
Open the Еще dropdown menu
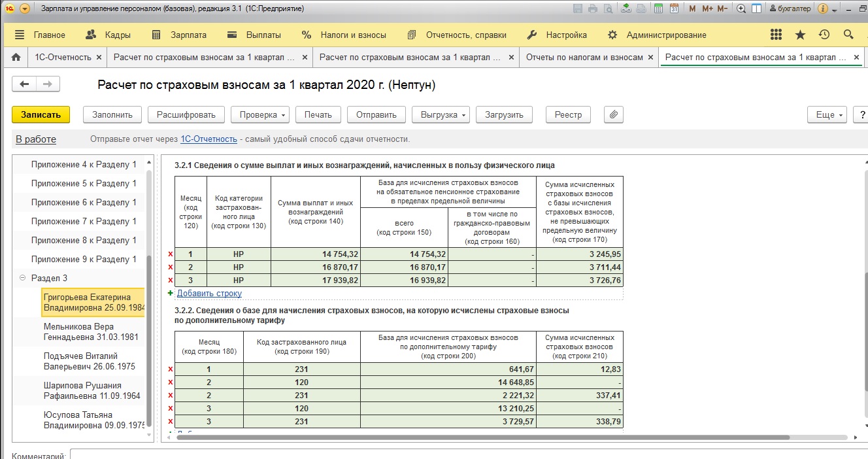click(827, 114)
